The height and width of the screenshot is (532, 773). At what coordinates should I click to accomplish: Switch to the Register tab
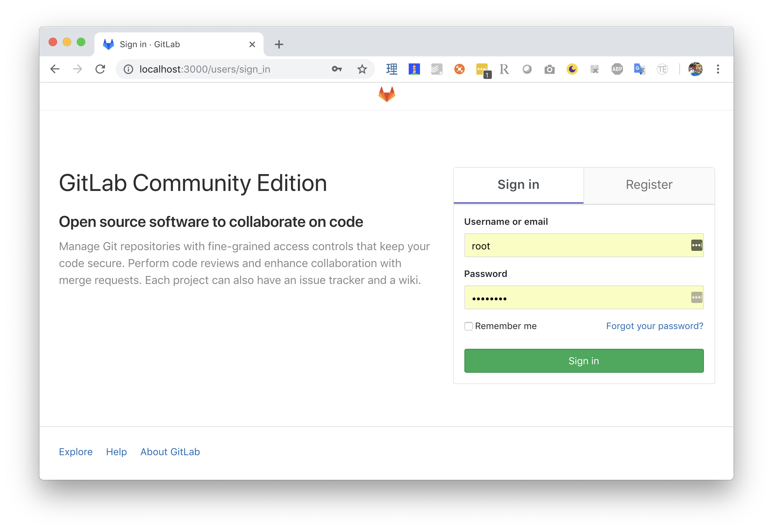649,185
